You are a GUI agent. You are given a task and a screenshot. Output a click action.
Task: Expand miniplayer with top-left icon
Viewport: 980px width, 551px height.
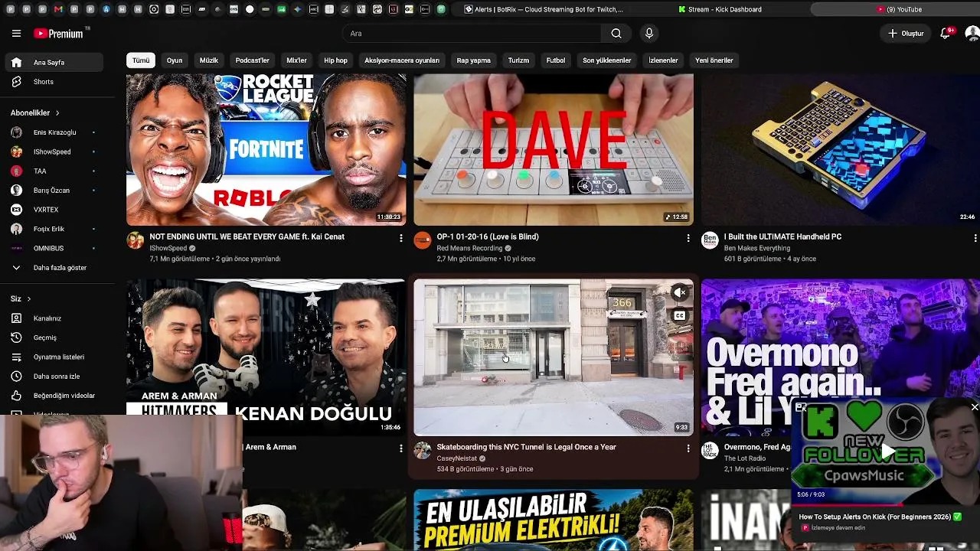coord(801,407)
